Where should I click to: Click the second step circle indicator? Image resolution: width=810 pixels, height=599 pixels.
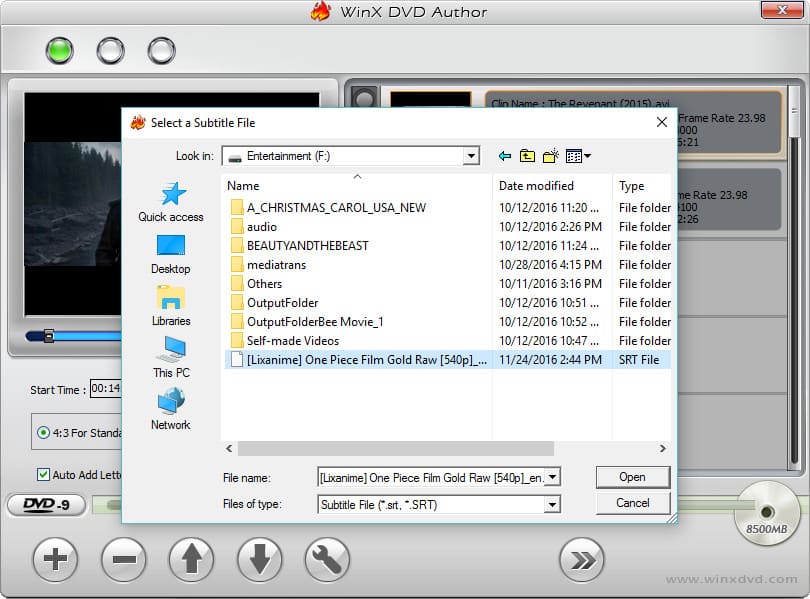(x=111, y=51)
